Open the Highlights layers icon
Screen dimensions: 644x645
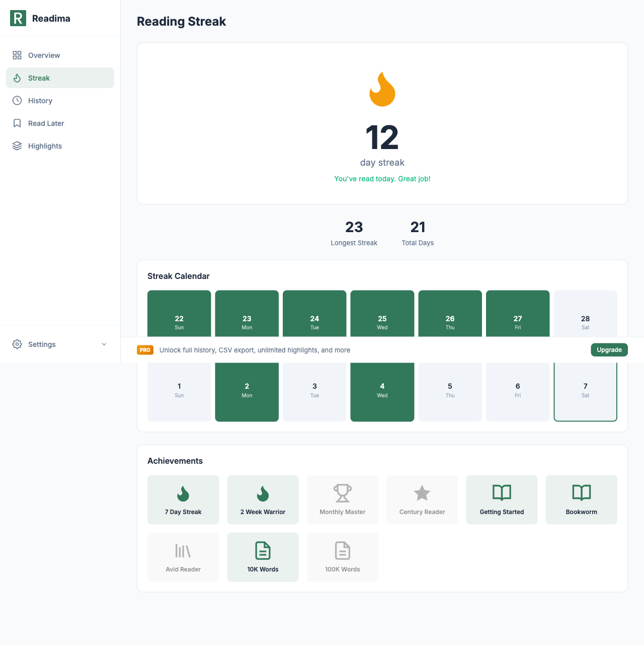[17, 146]
